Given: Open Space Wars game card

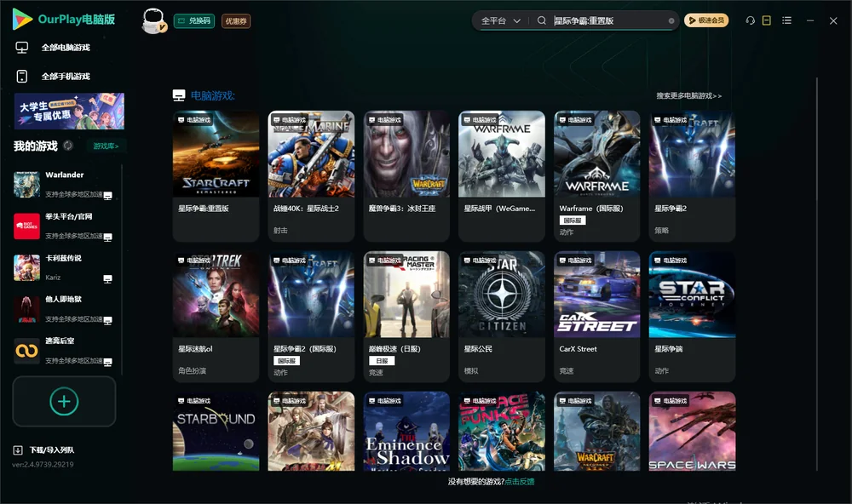Looking at the screenshot, I should [692, 432].
